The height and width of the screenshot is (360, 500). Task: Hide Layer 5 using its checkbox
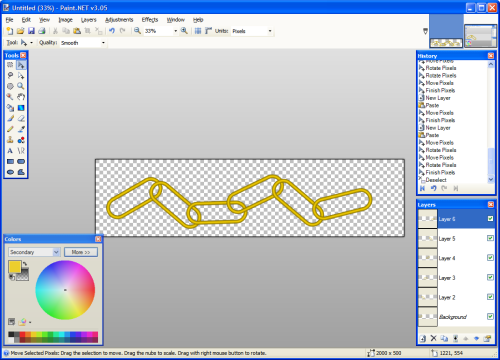pos(490,238)
